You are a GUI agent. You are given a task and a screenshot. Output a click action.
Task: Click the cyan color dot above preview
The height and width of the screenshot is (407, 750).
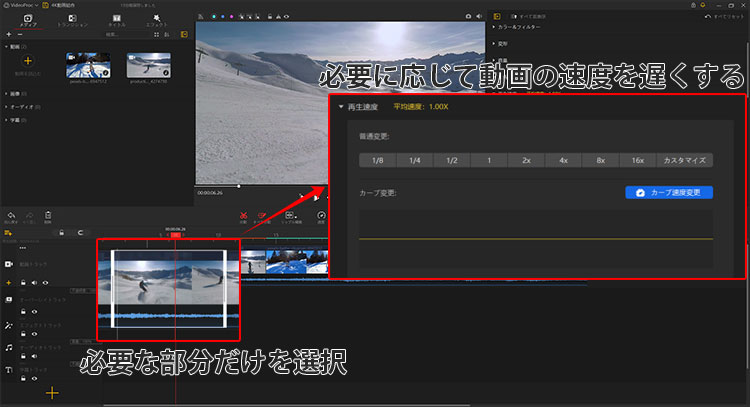coord(214,17)
